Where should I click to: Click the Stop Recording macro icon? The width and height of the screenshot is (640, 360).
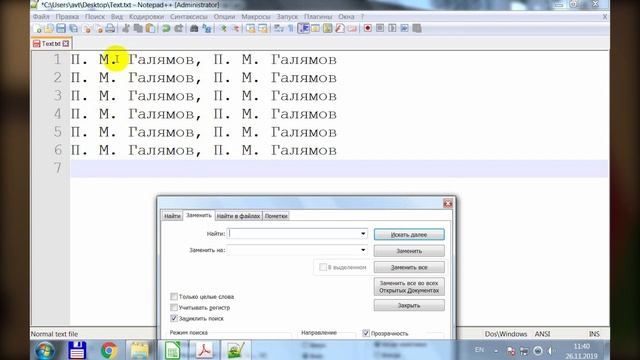(x=380, y=28)
